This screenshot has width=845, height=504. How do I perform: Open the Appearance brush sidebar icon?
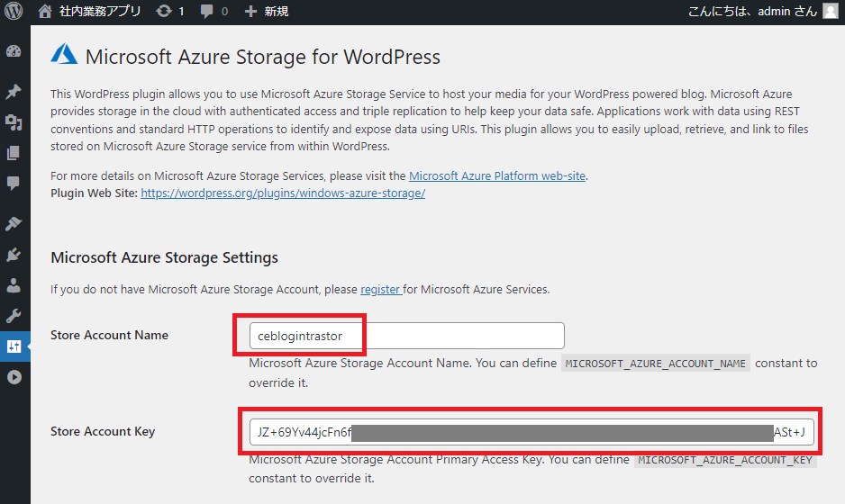point(14,223)
